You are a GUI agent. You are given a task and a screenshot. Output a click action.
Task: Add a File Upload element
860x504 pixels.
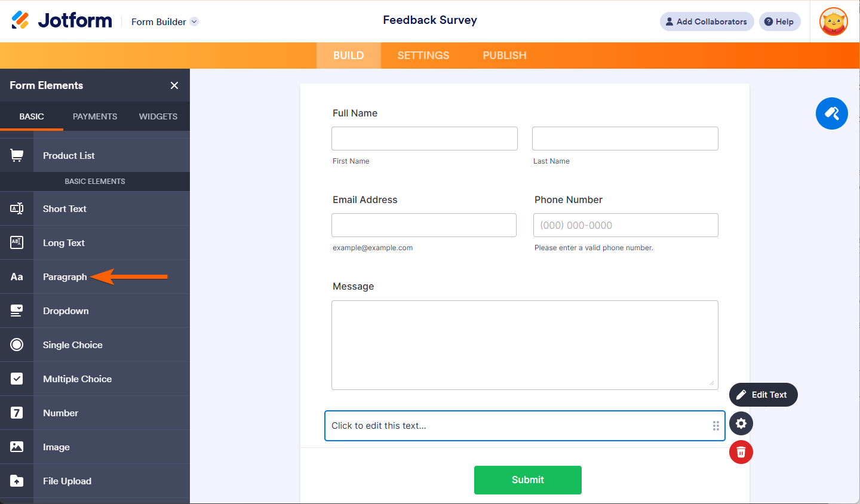(x=67, y=481)
